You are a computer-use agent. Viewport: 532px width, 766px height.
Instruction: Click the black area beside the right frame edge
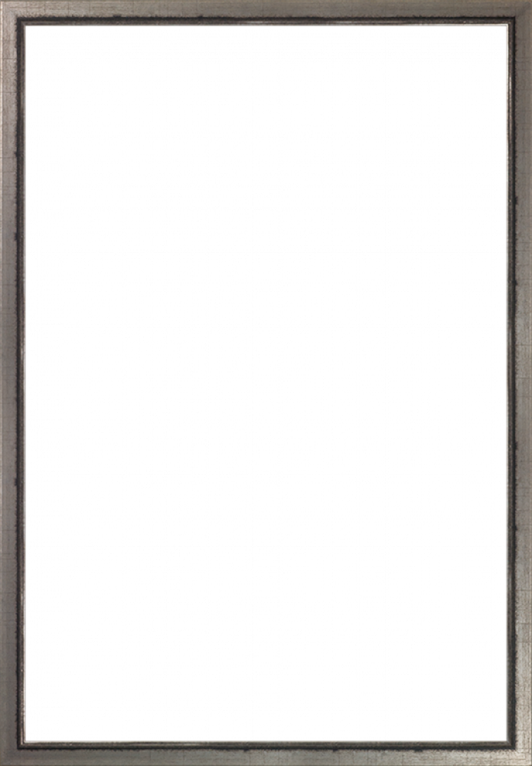point(498,383)
